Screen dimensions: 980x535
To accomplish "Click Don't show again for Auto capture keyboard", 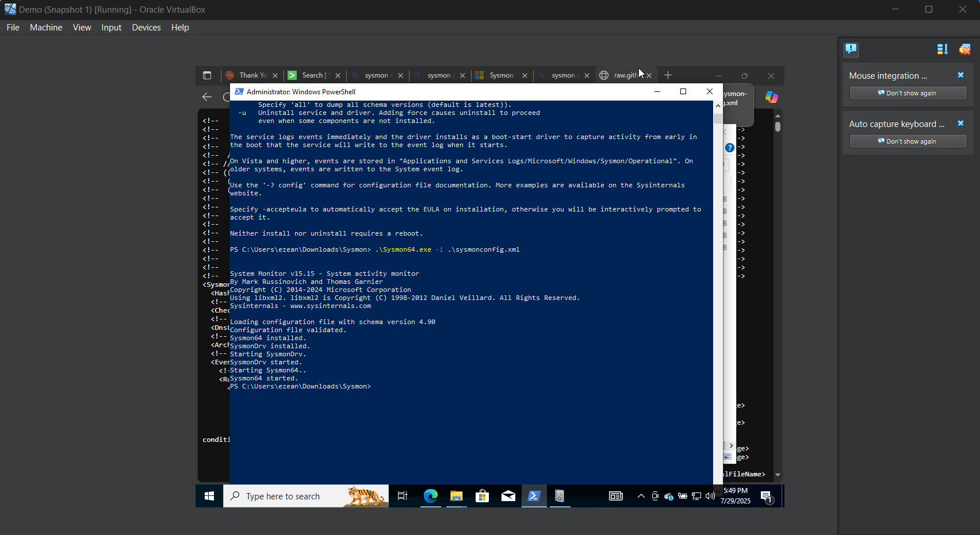I will [908, 141].
